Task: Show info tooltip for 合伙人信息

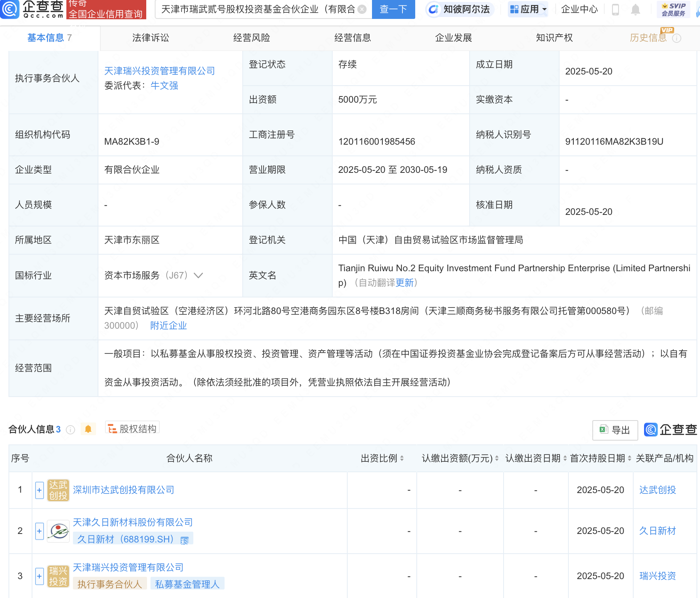Action: [x=70, y=429]
